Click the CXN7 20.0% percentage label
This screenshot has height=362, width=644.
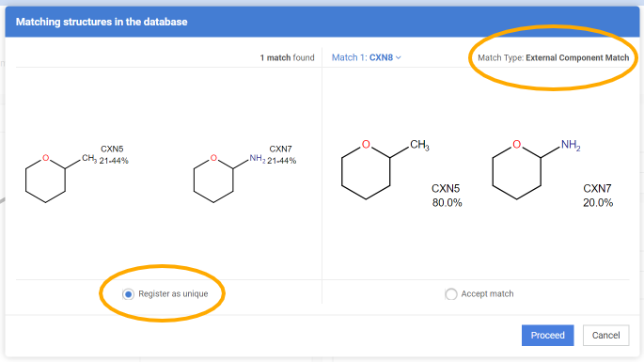(598, 196)
